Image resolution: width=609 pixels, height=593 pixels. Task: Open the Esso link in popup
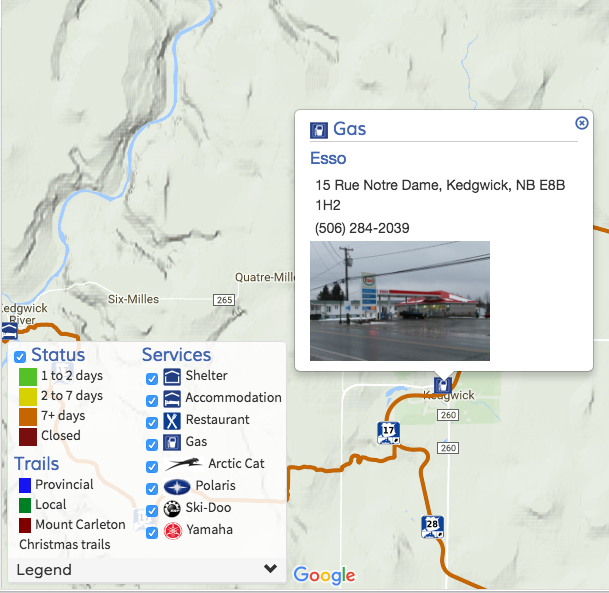(328, 158)
